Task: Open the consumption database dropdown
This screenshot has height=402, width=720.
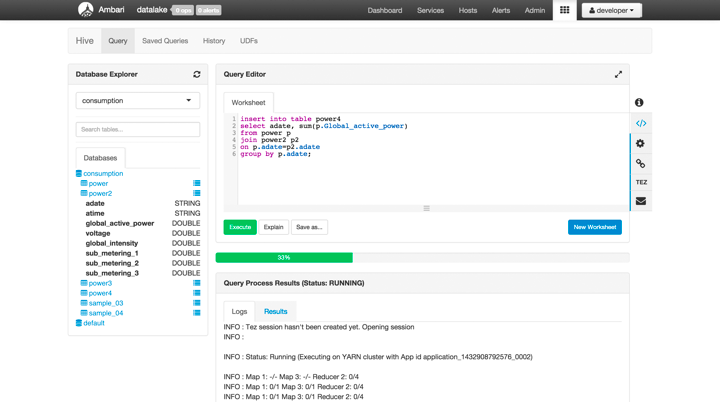Action: (138, 100)
